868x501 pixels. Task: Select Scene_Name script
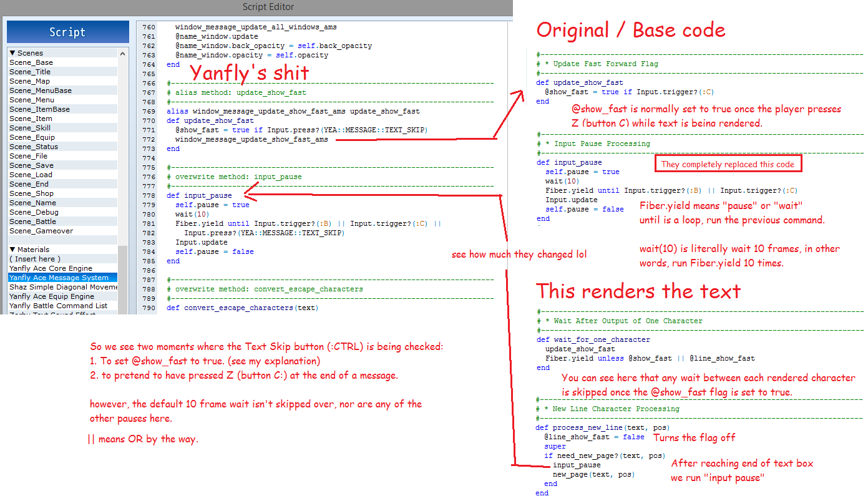62,203
